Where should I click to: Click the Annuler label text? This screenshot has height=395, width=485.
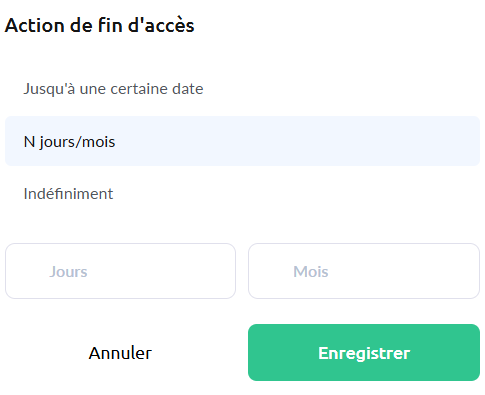[x=120, y=353]
